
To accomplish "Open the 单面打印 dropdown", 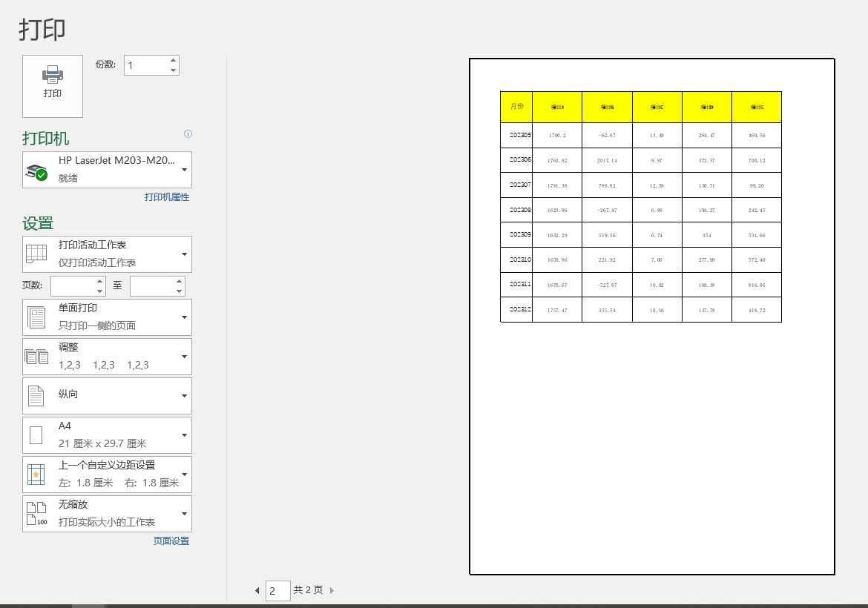I will (x=108, y=317).
